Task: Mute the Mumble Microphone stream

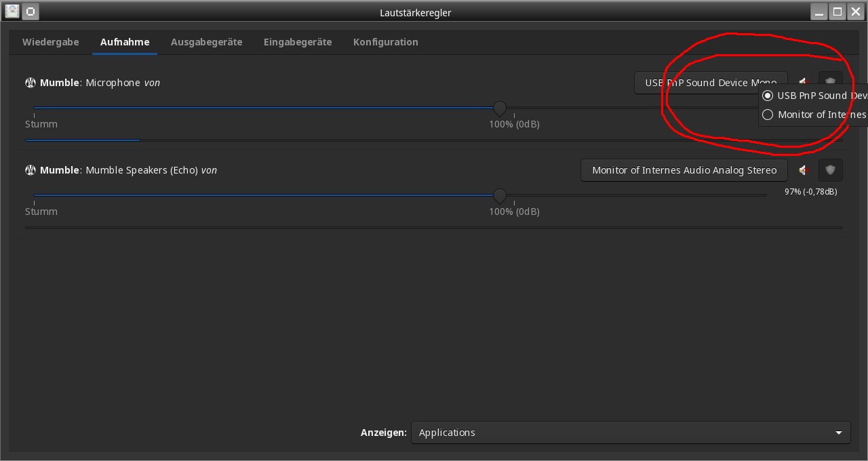Action: (x=804, y=82)
